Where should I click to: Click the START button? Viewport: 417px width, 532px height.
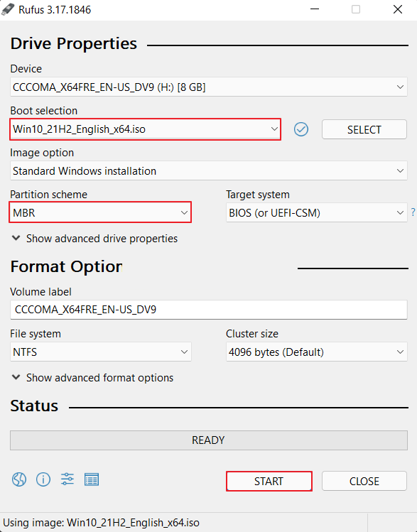[x=269, y=481]
